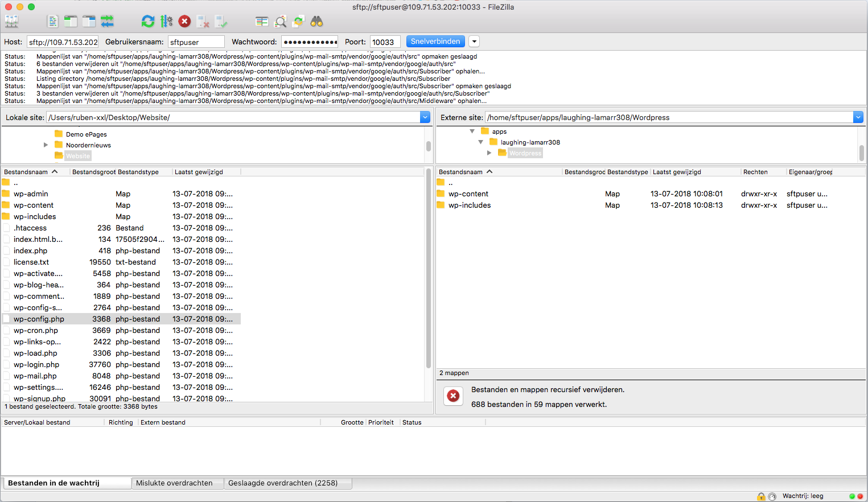Screen dimensions: 868x502
Task: Collapse the laughing-lamarr308 remote folder
Action: coord(480,142)
